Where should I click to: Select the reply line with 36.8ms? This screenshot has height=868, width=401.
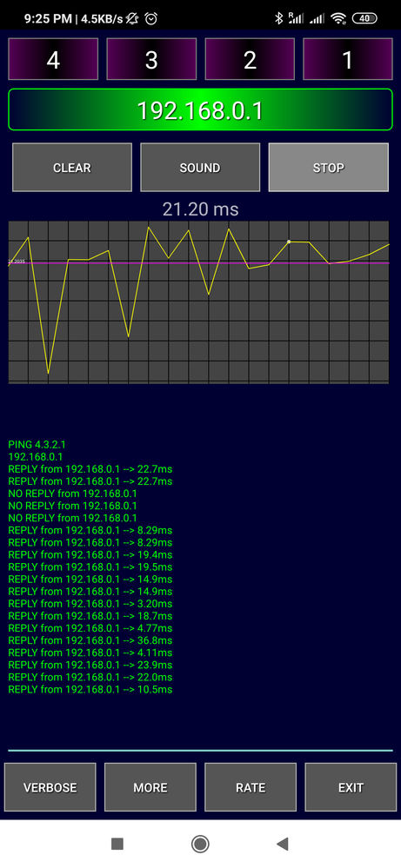click(90, 640)
